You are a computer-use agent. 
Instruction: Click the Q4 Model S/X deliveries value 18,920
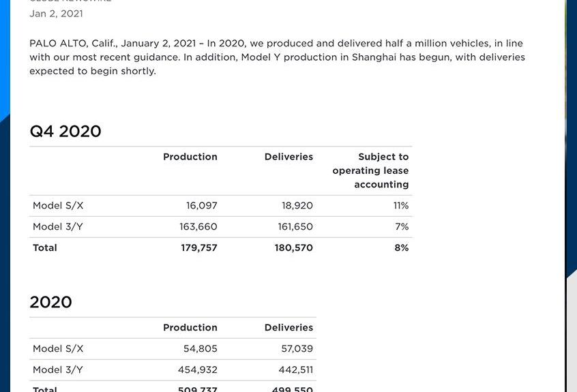(x=297, y=206)
